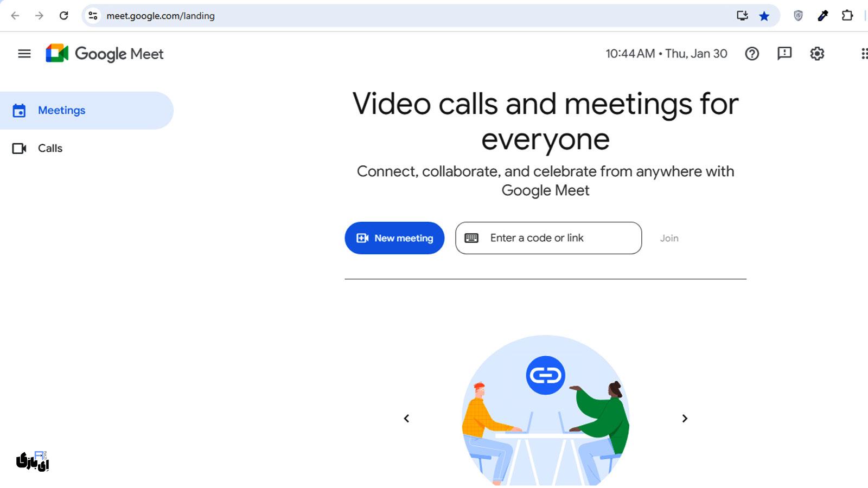Open the eyedropper extension icon
The image size is (868, 488).
click(823, 16)
